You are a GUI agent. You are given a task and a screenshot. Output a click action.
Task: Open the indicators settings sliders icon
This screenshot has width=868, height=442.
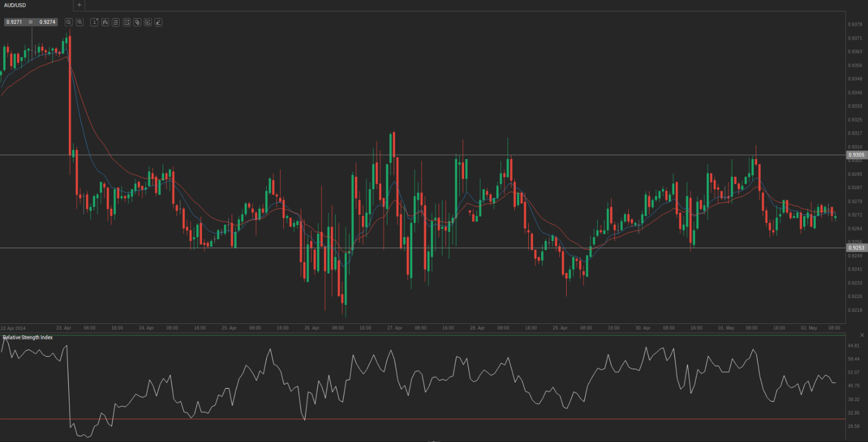click(x=116, y=22)
